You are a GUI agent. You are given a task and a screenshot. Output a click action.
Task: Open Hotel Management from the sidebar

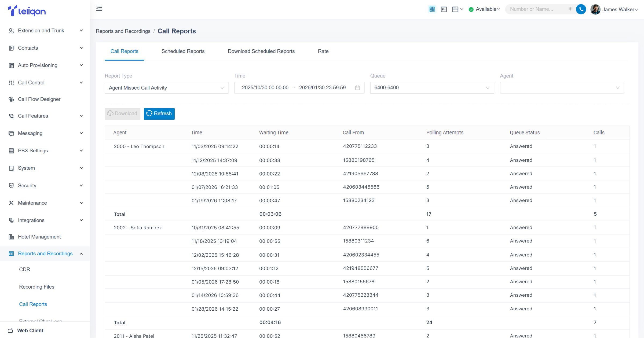tap(39, 237)
